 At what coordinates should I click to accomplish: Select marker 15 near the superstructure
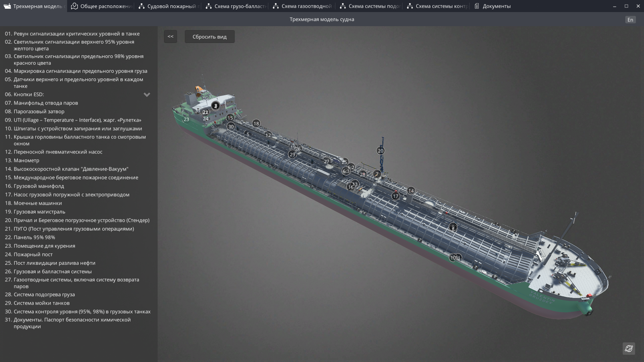(x=230, y=118)
